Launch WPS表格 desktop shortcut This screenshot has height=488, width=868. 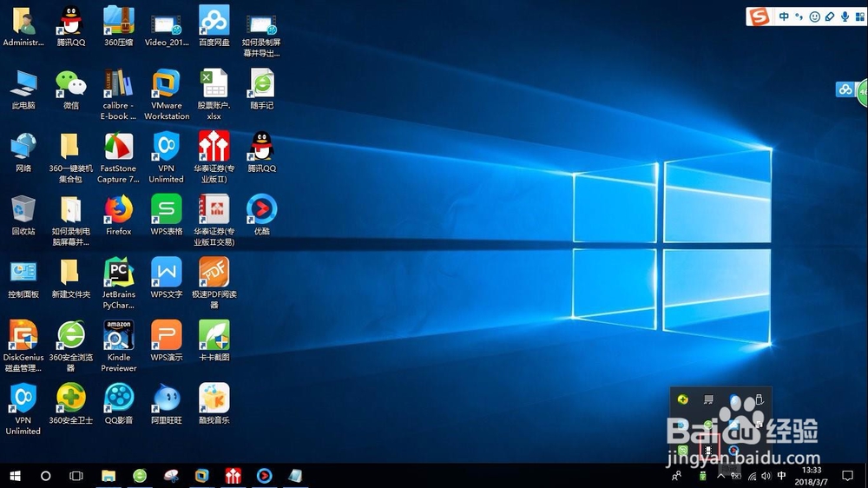(x=166, y=215)
